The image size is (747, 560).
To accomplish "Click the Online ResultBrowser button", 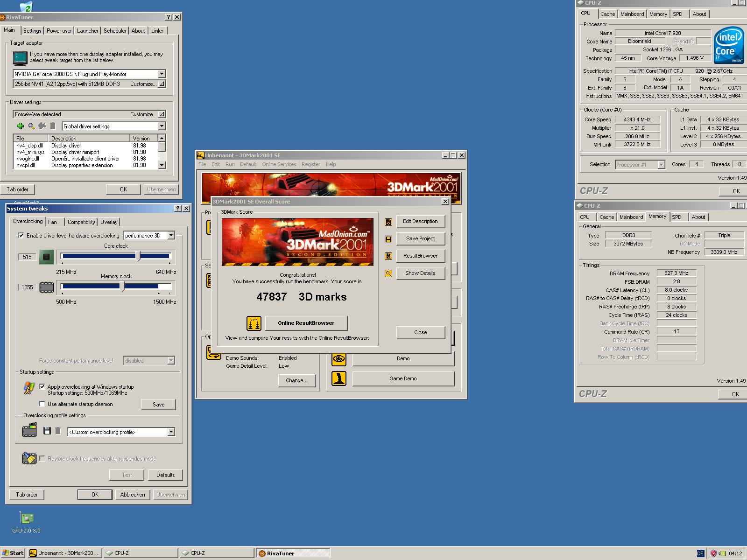I will 306,323.
